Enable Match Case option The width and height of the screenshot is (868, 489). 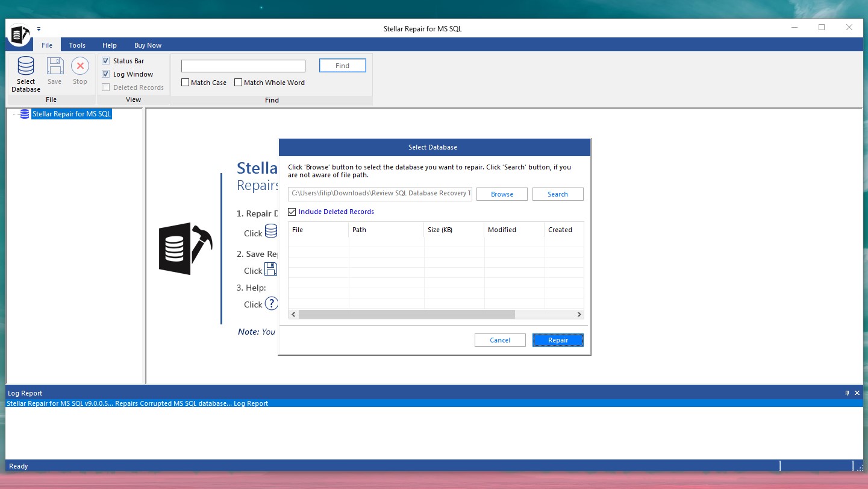pos(186,83)
